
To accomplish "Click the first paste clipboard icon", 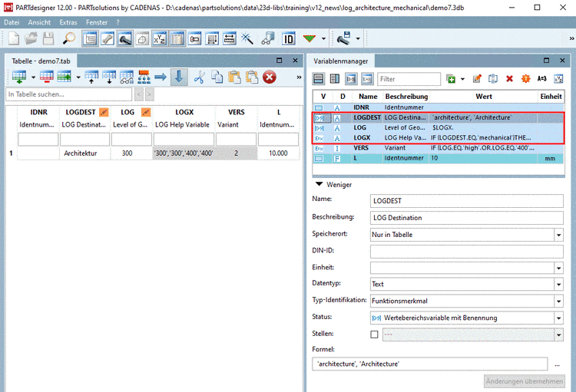I will click(234, 77).
